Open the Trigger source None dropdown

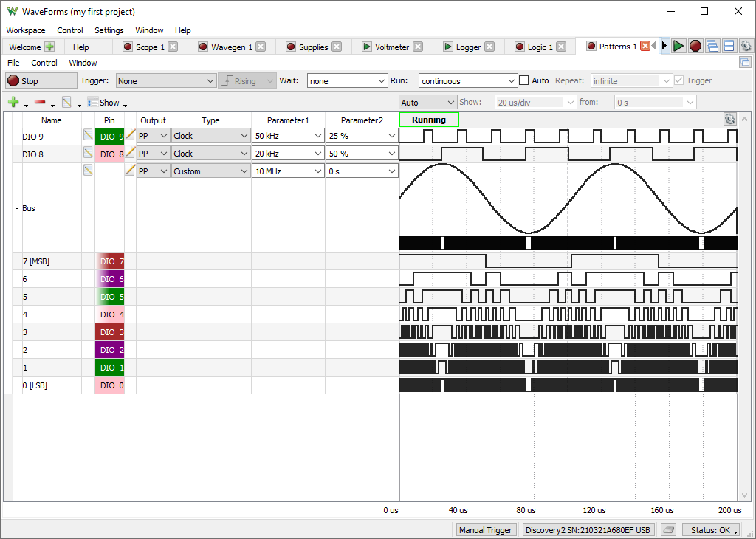165,81
